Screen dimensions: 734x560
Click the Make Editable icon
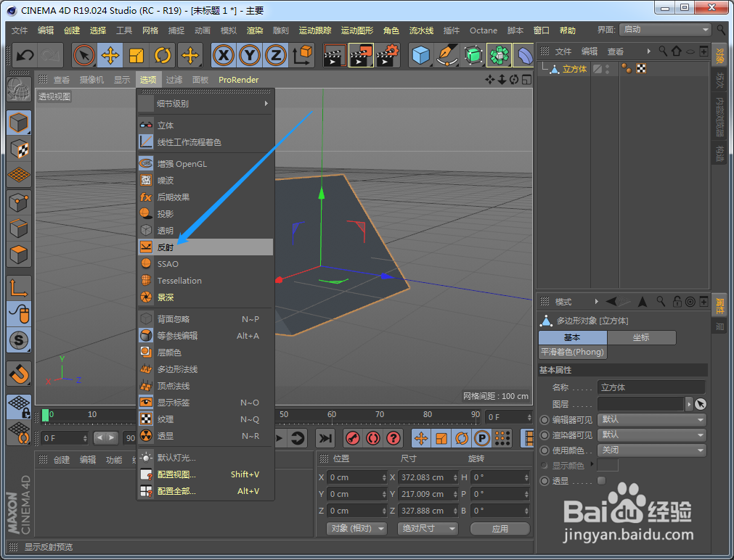(19, 89)
